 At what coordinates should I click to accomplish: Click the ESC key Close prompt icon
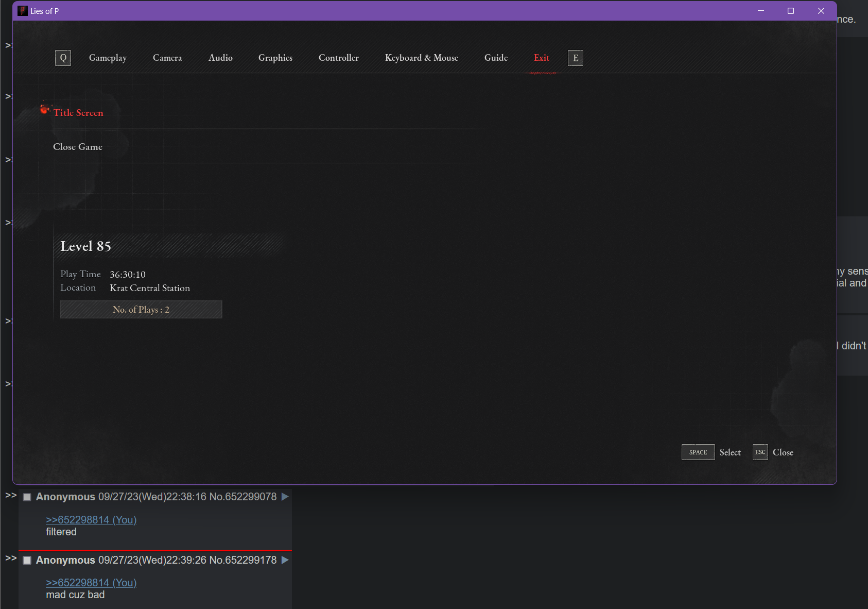click(760, 452)
